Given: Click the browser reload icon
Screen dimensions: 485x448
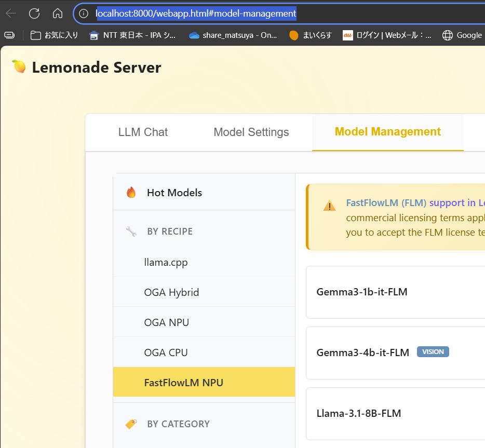Looking at the screenshot, I should click(x=34, y=13).
